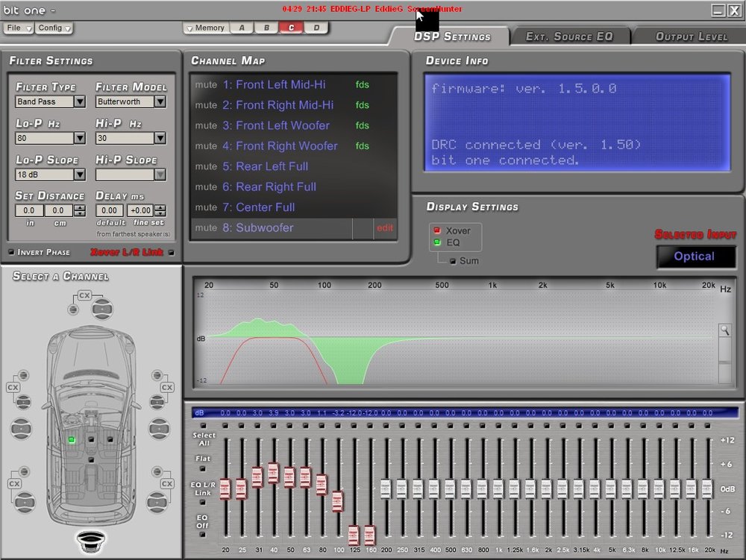The width and height of the screenshot is (746, 560).
Task: Select the rear left speaker icon
Action: coord(25,502)
